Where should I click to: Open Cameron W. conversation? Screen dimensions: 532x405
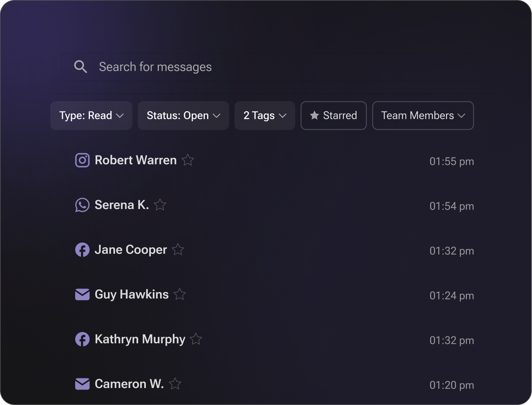tap(129, 384)
